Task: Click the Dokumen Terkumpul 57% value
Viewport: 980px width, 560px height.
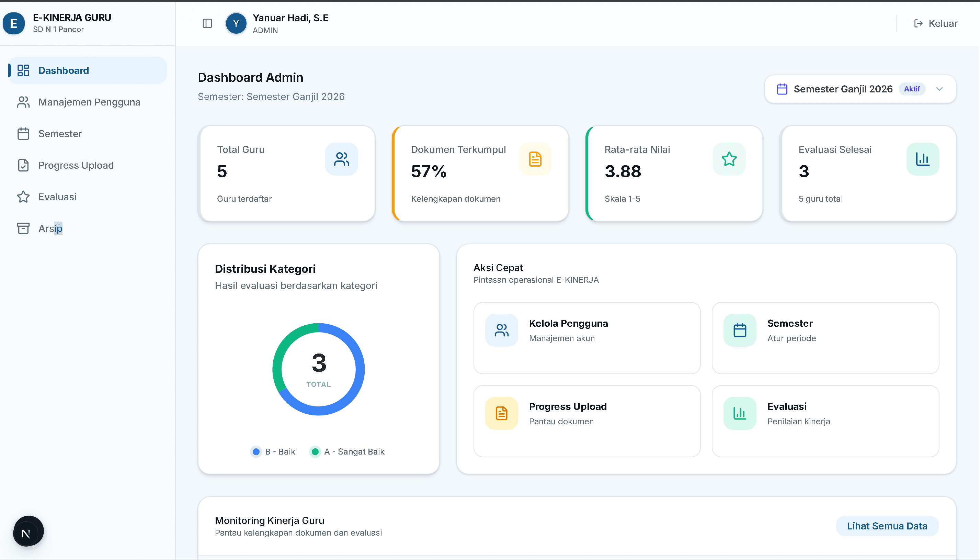Action: 429,171
